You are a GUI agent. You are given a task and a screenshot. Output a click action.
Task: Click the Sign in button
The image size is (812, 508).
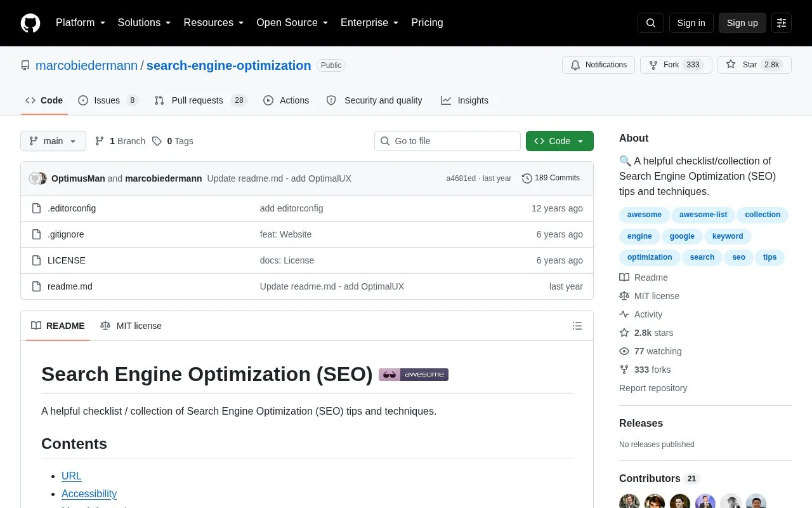point(691,23)
